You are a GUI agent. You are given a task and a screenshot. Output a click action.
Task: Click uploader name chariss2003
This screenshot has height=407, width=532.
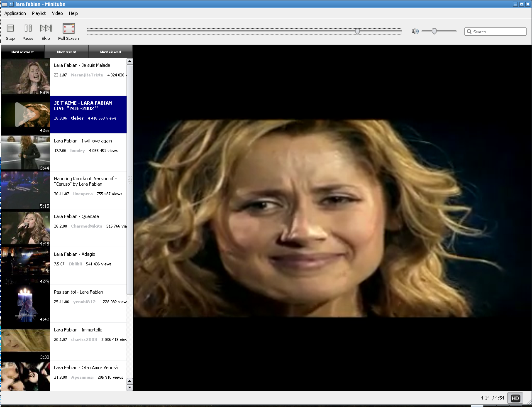[x=84, y=340]
